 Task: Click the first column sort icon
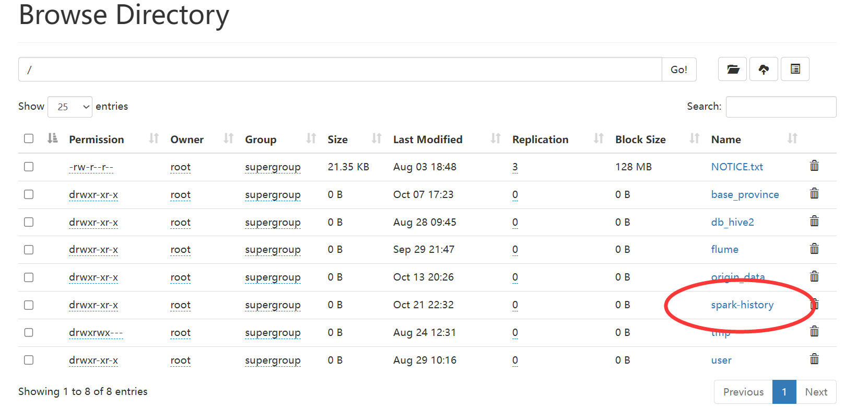coord(52,138)
